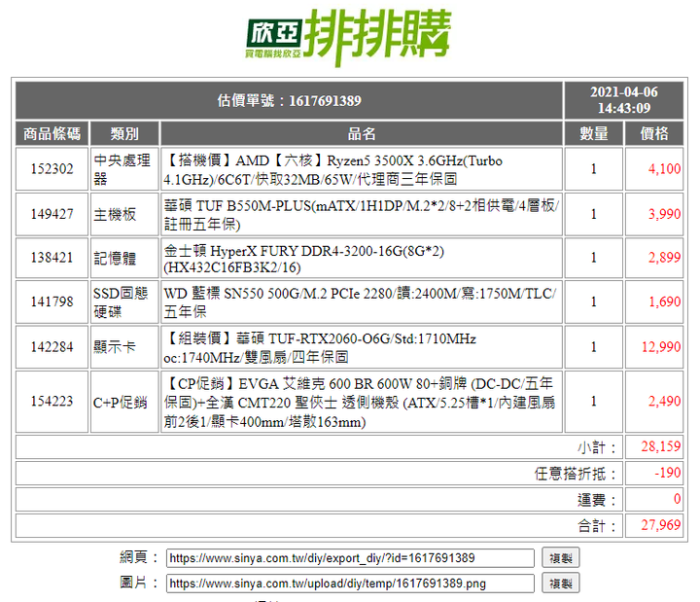Select barcode 149427 cell

(52, 214)
